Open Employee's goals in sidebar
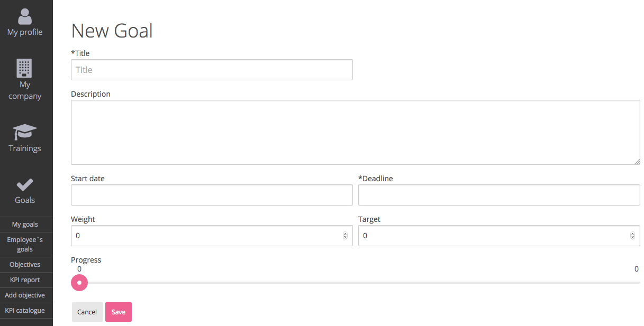The height and width of the screenshot is (326, 644). [x=25, y=245]
